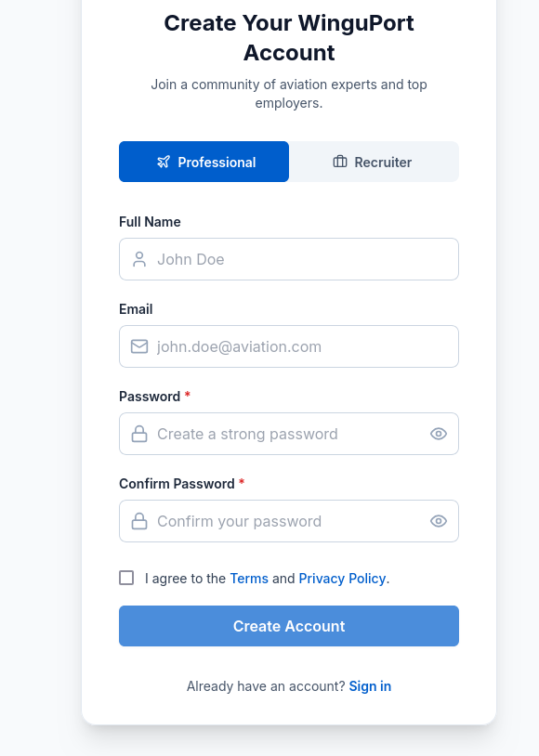The image size is (539, 756).
Task: Enable the Privacy Policy agreement box
Action: 126,578
